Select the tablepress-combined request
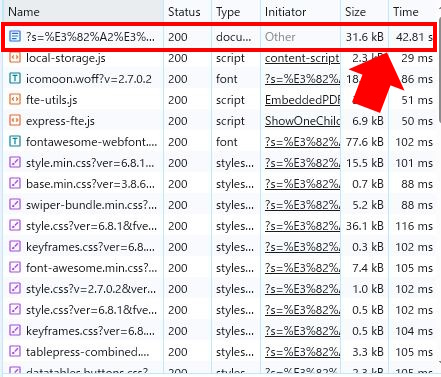441x377 pixels. 88,352
